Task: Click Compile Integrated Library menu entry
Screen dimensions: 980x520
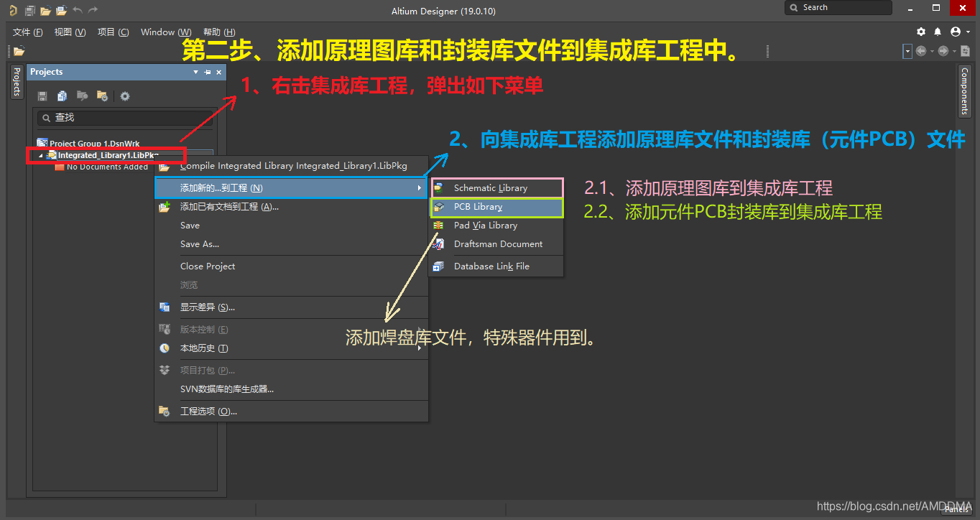Action: click(x=293, y=166)
